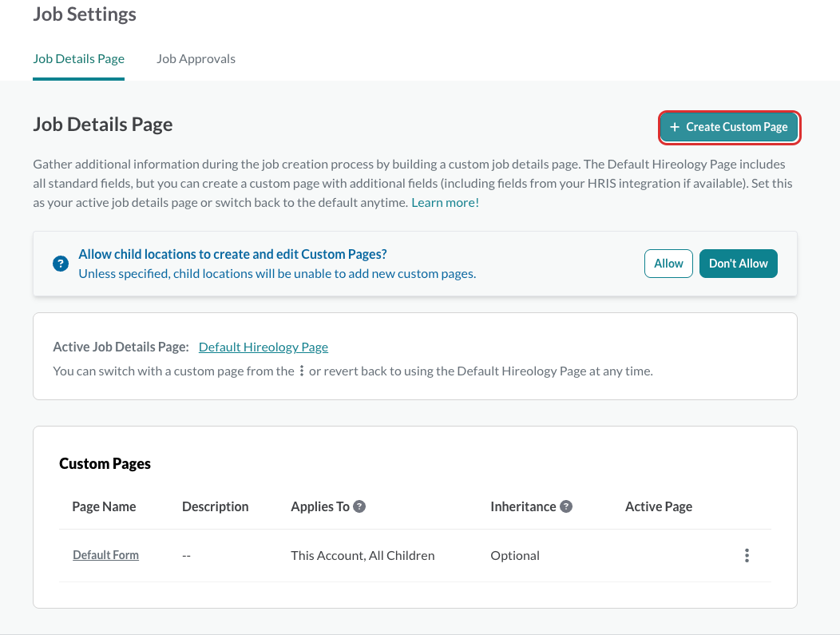Click the 'This Account, All Children' cell

click(x=363, y=556)
